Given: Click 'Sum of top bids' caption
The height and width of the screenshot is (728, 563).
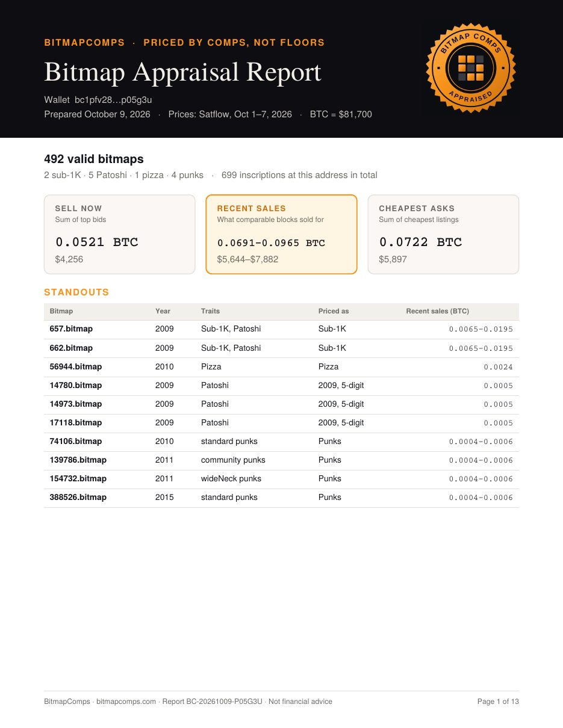Looking at the screenshot, I should (81, 220).
